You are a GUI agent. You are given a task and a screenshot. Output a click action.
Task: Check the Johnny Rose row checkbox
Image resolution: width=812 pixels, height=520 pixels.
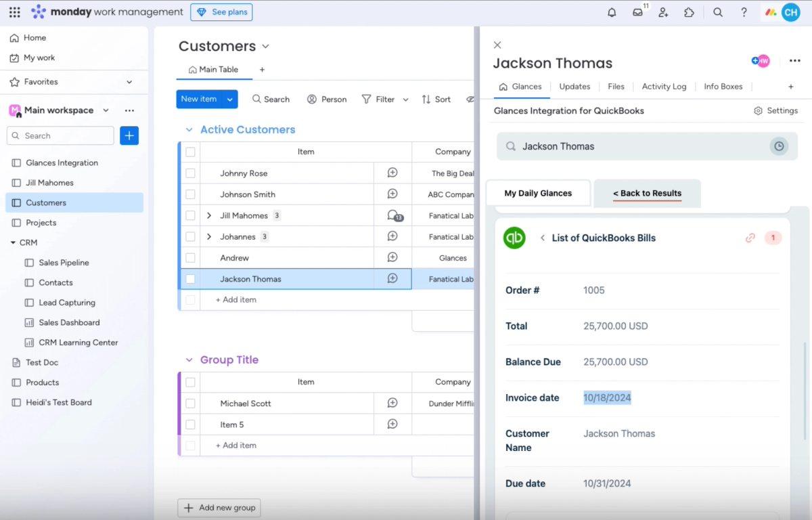tap(190, 173)
